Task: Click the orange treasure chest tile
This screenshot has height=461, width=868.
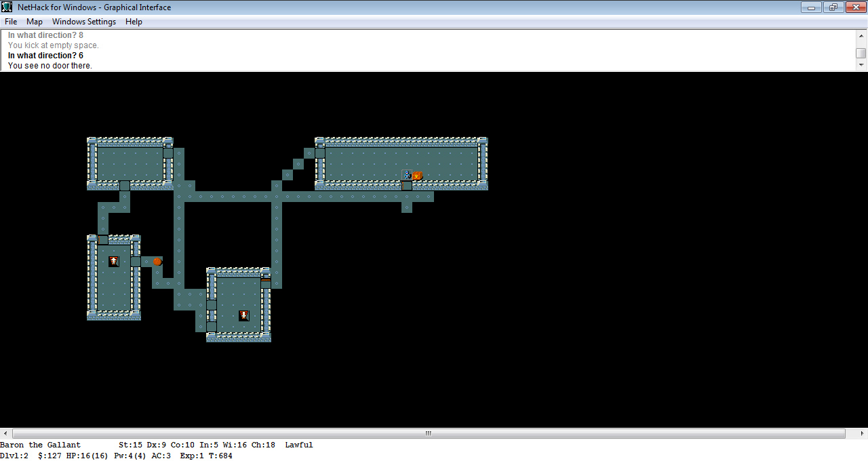Action: [x=418, y=175]
